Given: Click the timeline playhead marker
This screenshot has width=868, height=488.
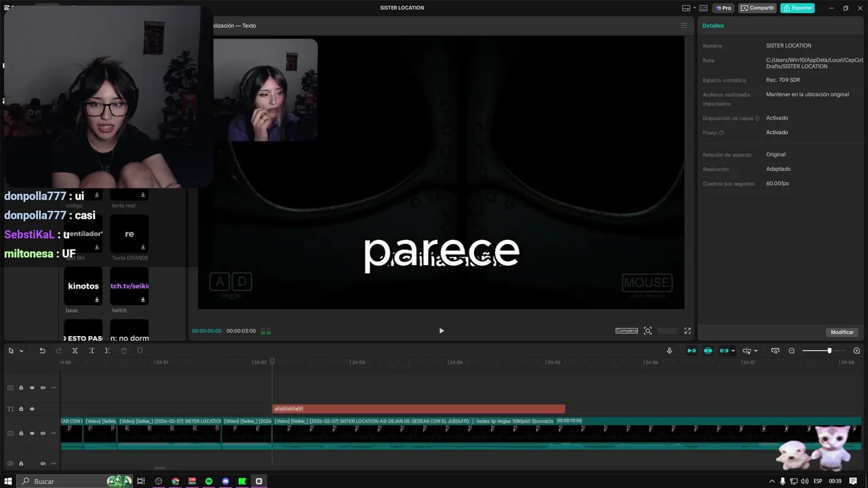Looking at the screenshot, I should tap(272, 362).
